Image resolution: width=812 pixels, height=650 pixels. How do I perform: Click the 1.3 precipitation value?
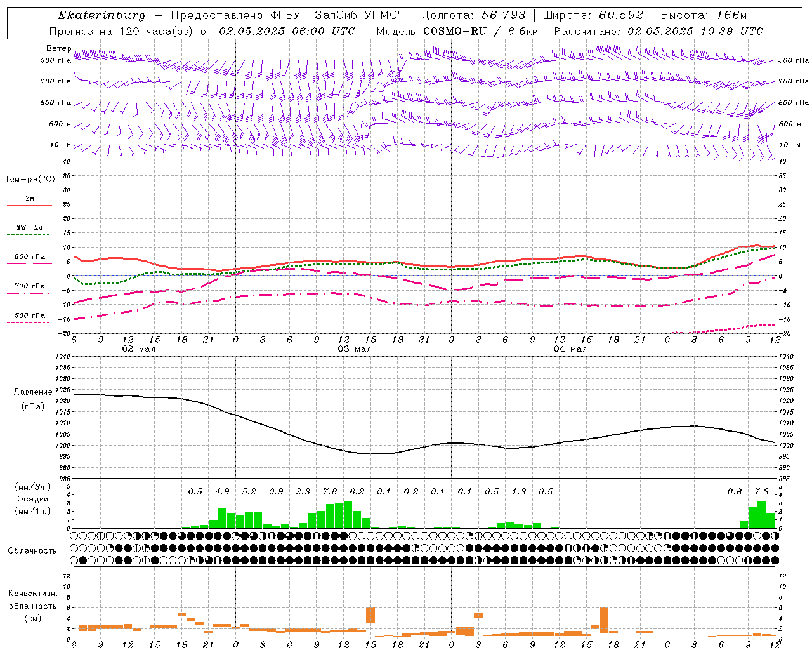click(x=519, y=491)
